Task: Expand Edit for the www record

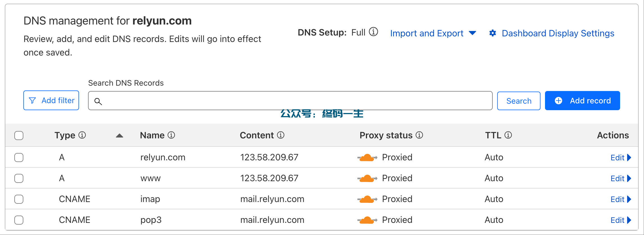Action: pyautogui.click(x=621, y=178)
